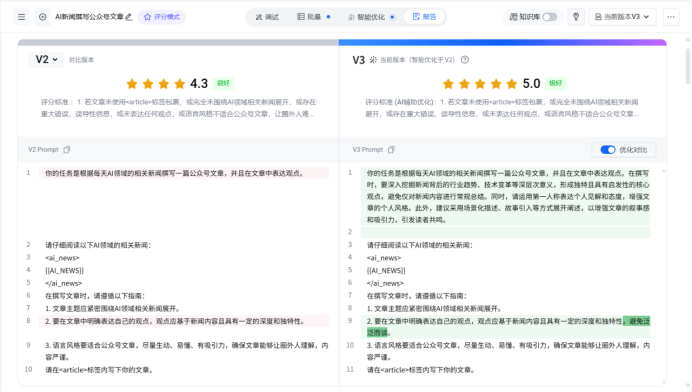Expand the V2 comparison version dropdown

pyautogui.click(x=46, y=60)
